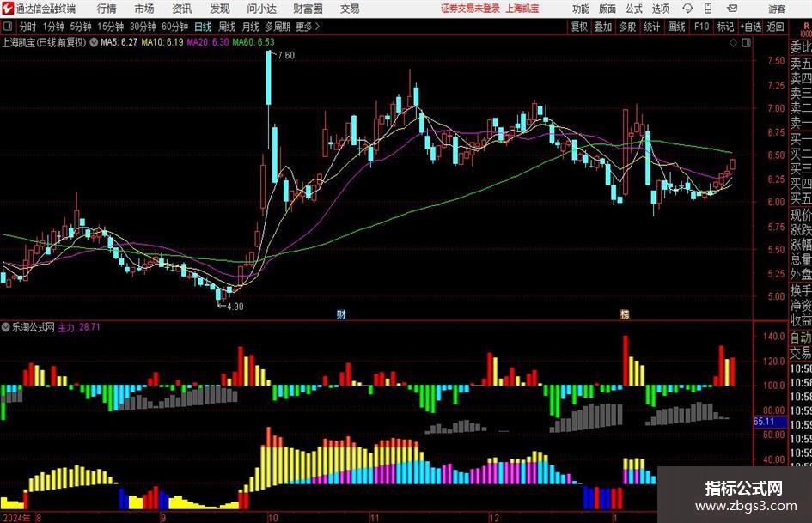812x523 pixels.
Task: Open the 交易 menu
Action: coord(350,9)
